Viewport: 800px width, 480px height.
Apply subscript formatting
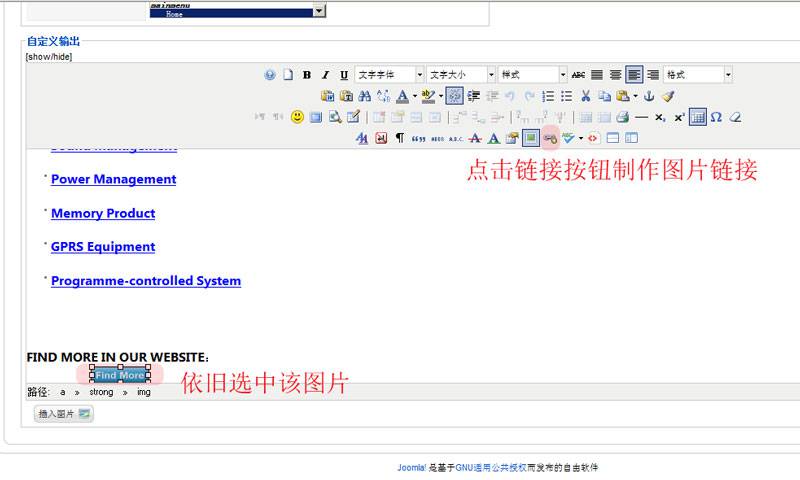660,117
